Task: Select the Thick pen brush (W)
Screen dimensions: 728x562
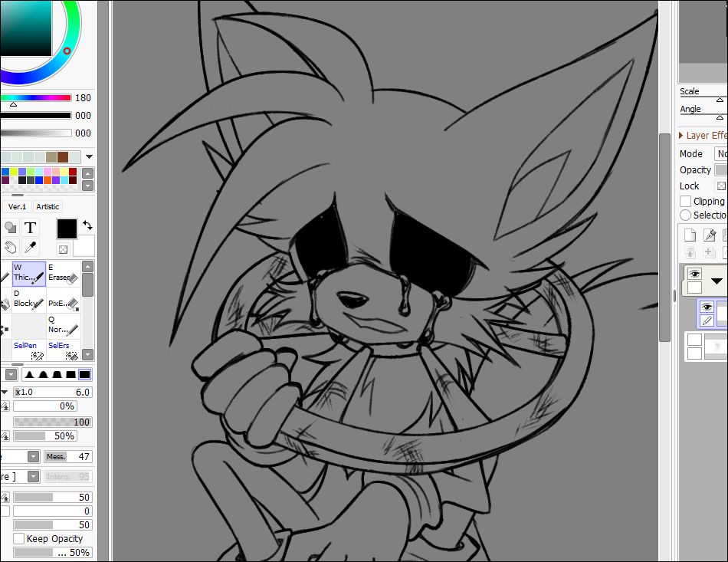Action: [29, 274]
